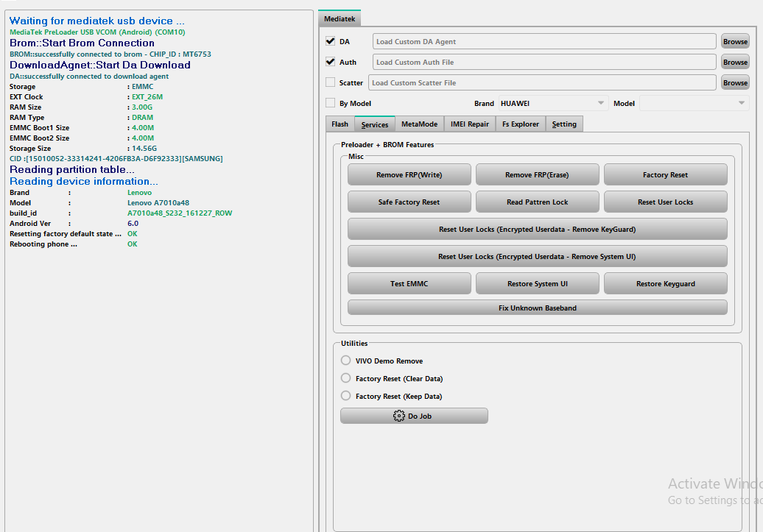This screenshot has height=532, width=763.
Task: Click the Reading partition table log line
Action: tap(72, 169)
